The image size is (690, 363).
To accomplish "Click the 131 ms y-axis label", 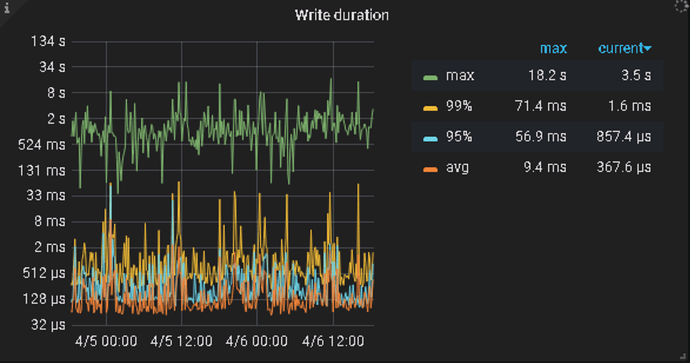I will 42,171.
